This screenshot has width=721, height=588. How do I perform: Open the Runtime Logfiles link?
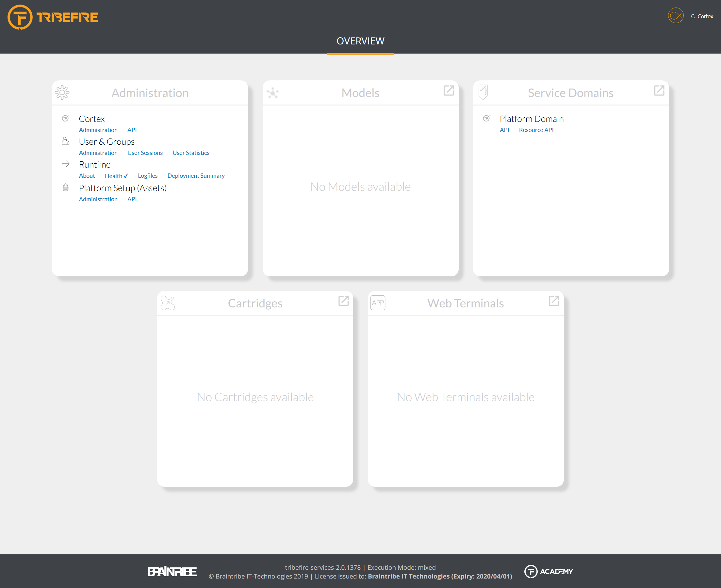tap(148, 176)
